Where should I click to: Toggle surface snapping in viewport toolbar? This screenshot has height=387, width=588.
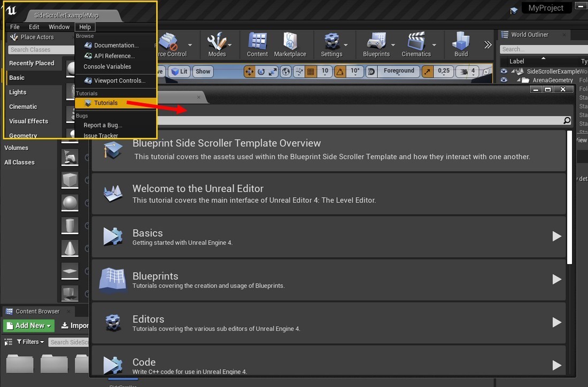point(299,71)
